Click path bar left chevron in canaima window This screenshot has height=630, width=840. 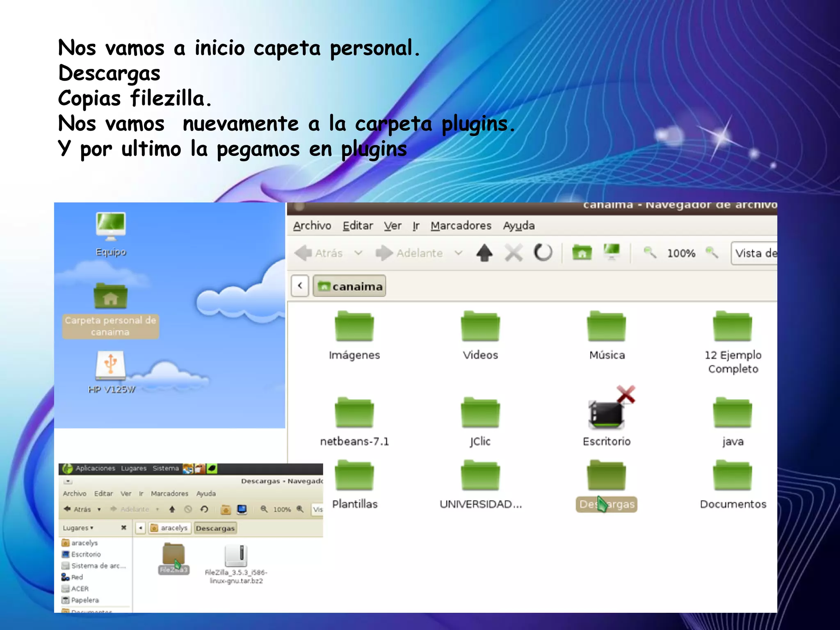pos(300,285)
